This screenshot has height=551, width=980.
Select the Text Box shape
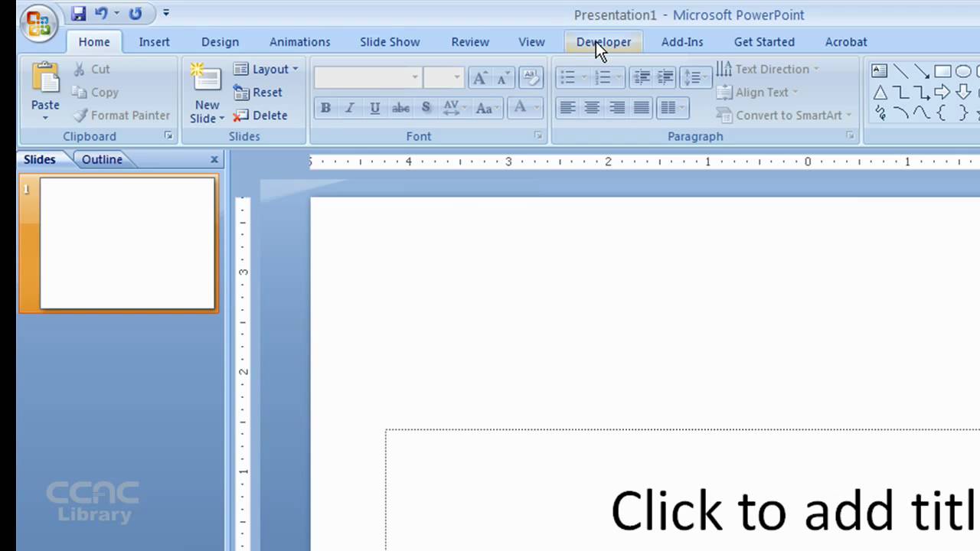click(x=880, y=71)
